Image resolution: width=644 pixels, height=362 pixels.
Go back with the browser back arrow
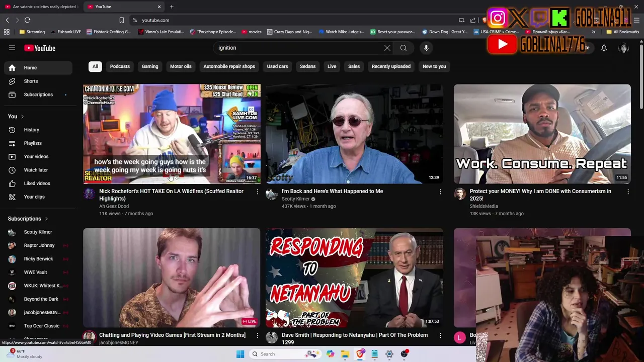(x=7, y=20)
